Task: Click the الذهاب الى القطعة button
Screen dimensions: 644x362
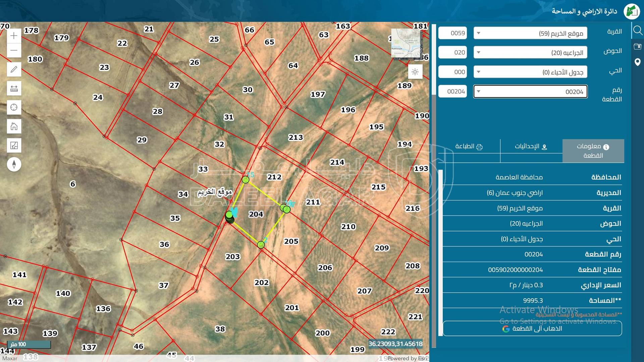Action: pos(532,328)
